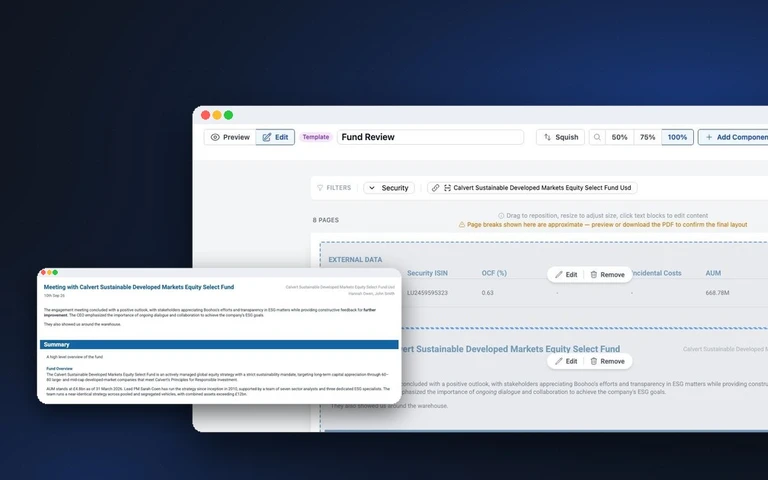Click the Squish button

tap(560, 137)
